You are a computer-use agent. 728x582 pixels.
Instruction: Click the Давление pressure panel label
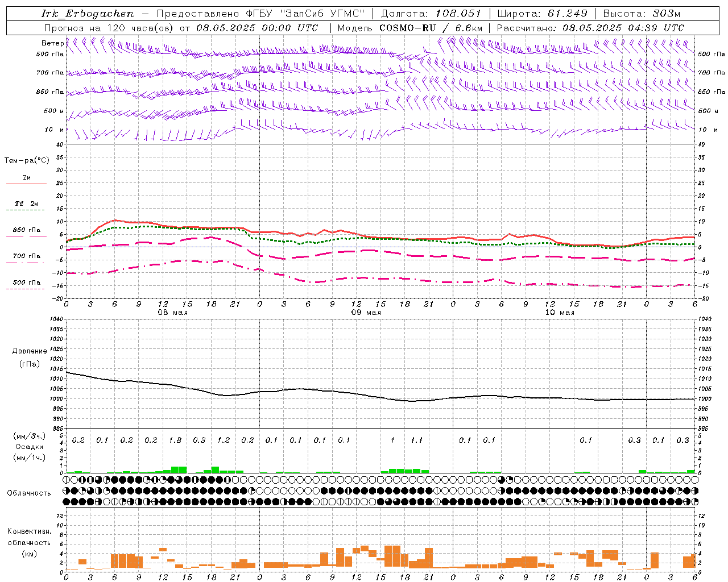[x=30, y=351]
